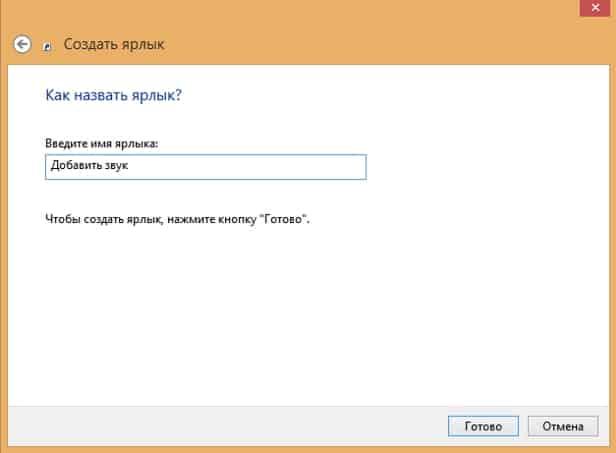Focus the shortcut name input field
The image size is (616, 453).
coord(206,167)
